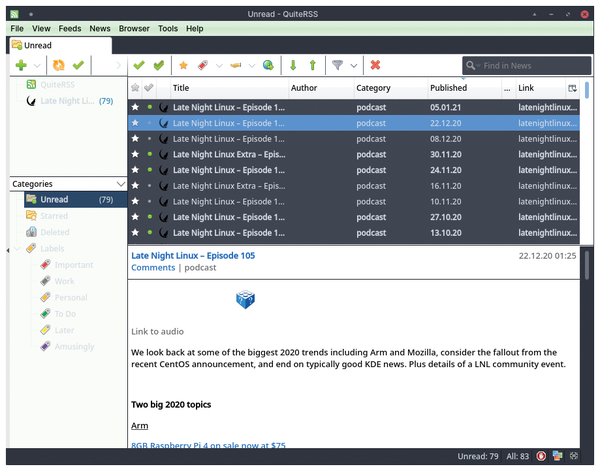Click the orange Update feeds icon

click(59, 65)
